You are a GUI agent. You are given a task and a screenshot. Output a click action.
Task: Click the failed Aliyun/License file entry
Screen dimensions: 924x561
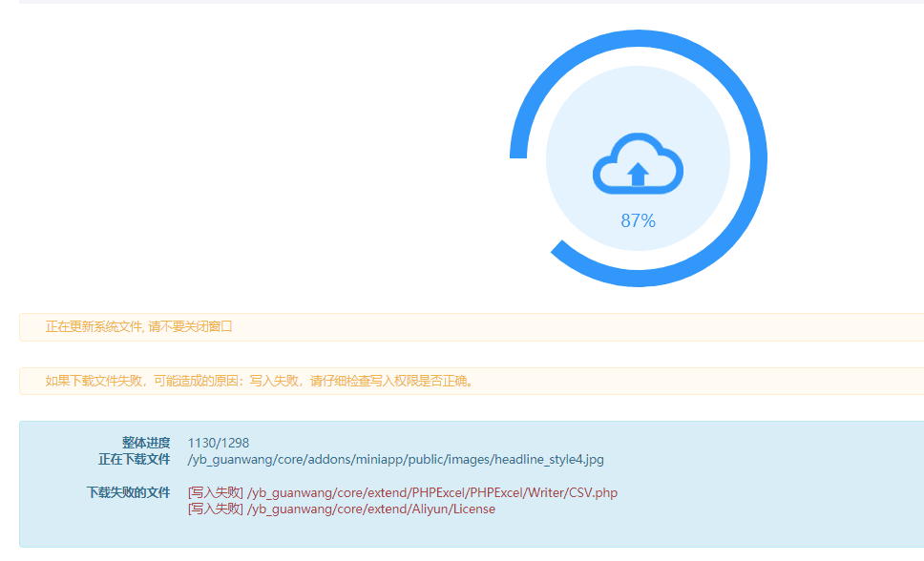(342, 509)
